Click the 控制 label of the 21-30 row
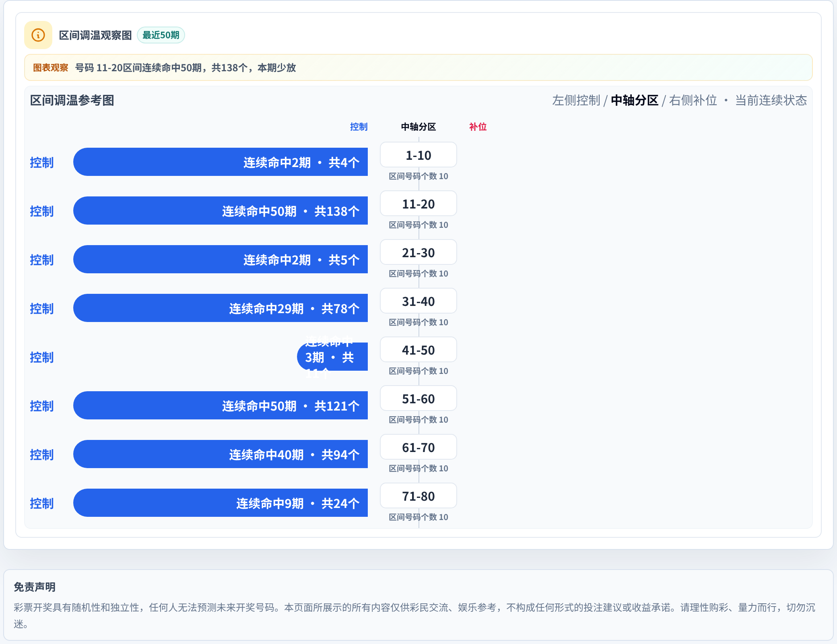This screenshot has height=644, width=837. (42, 260)
